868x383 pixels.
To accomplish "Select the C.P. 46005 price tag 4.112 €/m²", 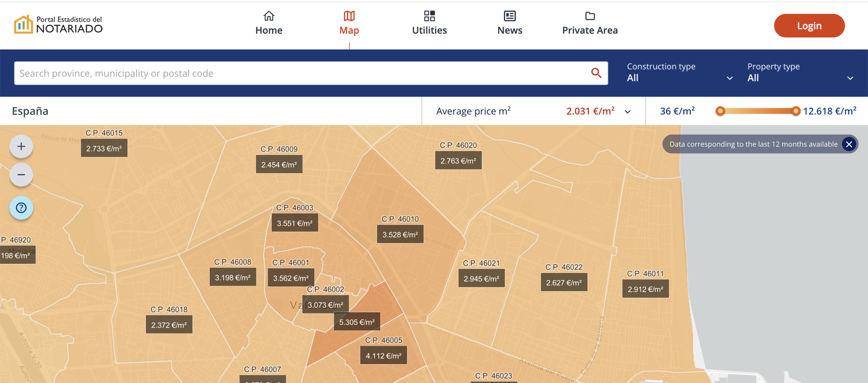I will click(383, 355).
